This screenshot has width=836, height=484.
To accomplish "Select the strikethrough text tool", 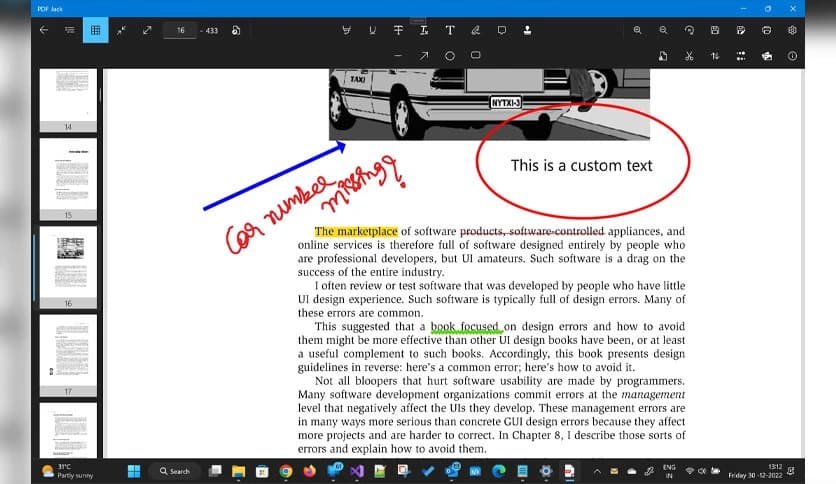I will tap(398, 30).
